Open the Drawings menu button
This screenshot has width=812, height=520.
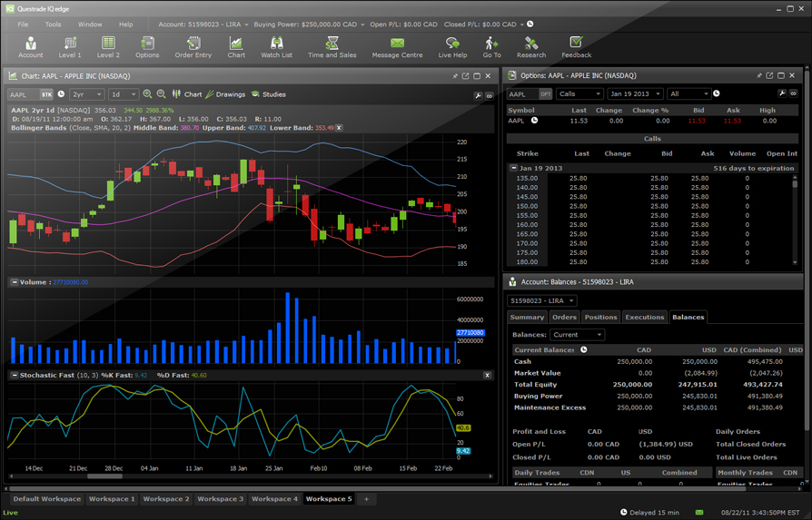click(226, 94)
